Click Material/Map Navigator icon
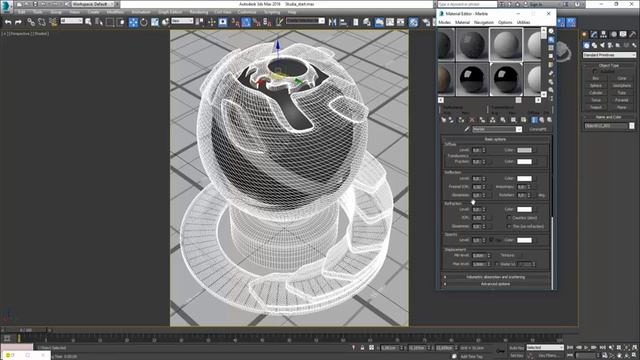 coord(551,99)
